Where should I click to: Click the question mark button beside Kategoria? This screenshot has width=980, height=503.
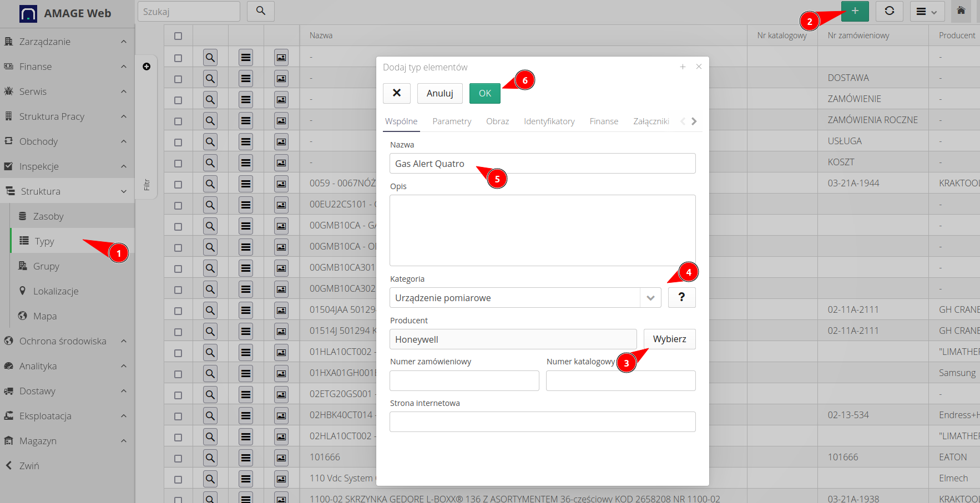[x=681, y=297]
